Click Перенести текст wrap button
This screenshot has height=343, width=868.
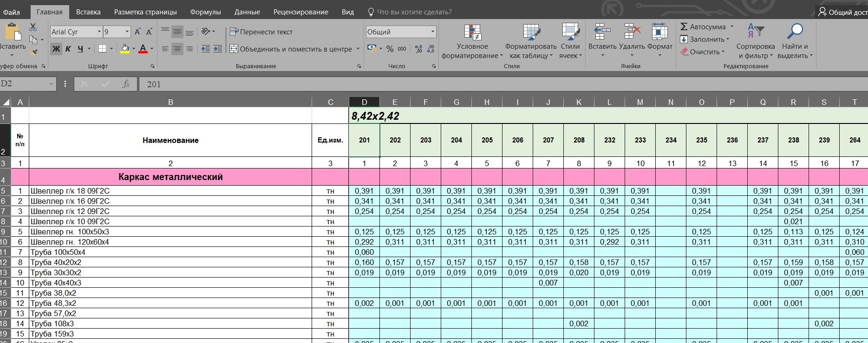point(261,32)
